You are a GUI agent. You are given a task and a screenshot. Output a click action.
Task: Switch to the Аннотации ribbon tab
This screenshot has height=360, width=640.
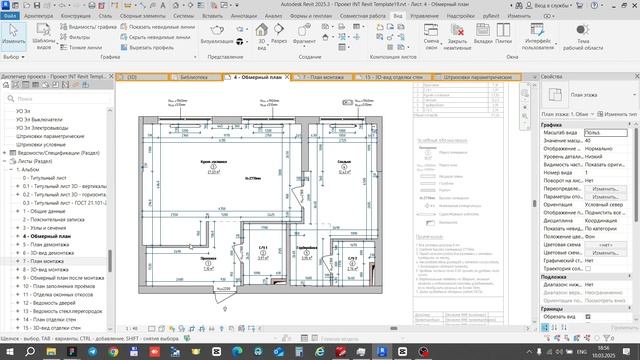pyautogui.click(x=244, y=16)
